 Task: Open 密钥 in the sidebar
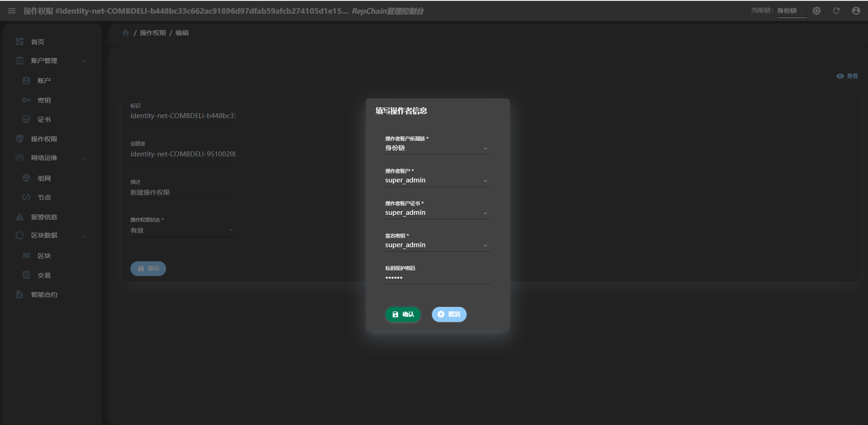pyautogui.click(x=44, y=100)
